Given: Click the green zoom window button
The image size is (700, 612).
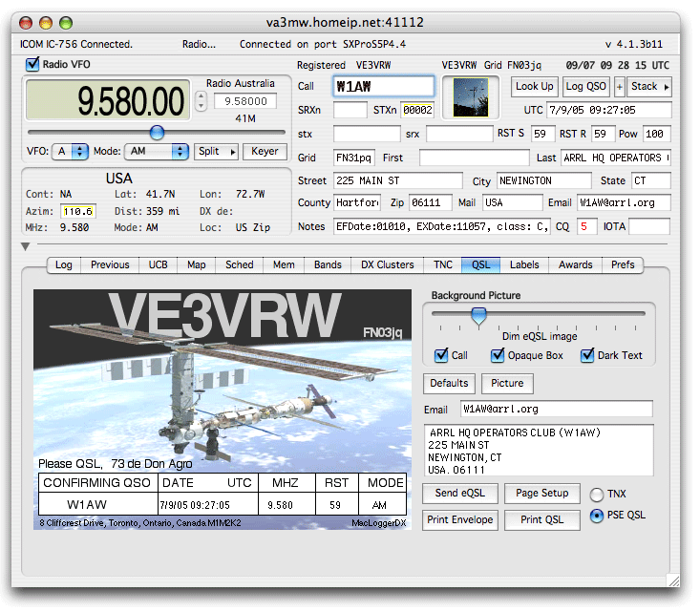Looking at the screenshot, I should click(x=66, y=22).
